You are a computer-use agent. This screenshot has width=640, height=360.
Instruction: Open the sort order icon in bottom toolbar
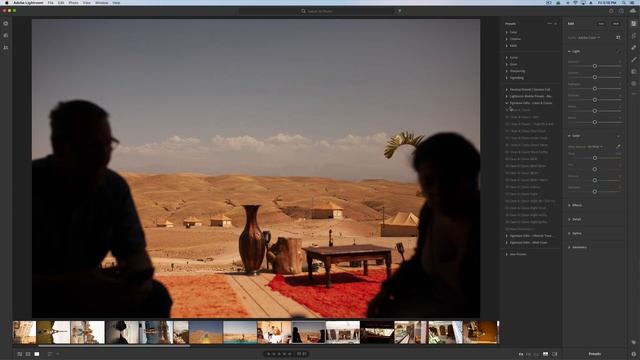tap(50, 354)
